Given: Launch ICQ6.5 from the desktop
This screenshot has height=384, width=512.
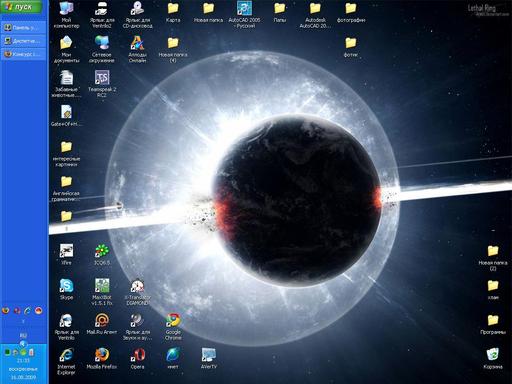Looking at the screenshot, I should point(102,254).
